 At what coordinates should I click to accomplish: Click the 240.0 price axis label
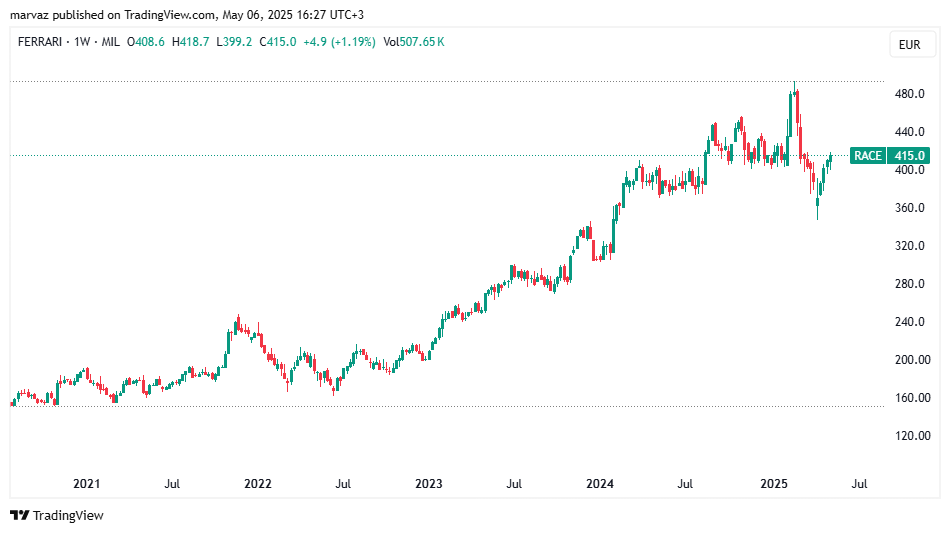(909, 322)
